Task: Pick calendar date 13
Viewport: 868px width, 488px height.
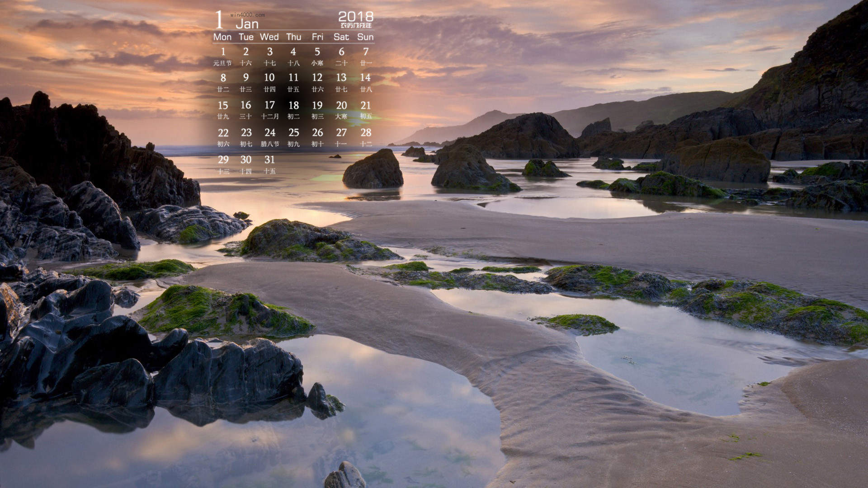Action: pyautogui.click(x=341, y=78)
